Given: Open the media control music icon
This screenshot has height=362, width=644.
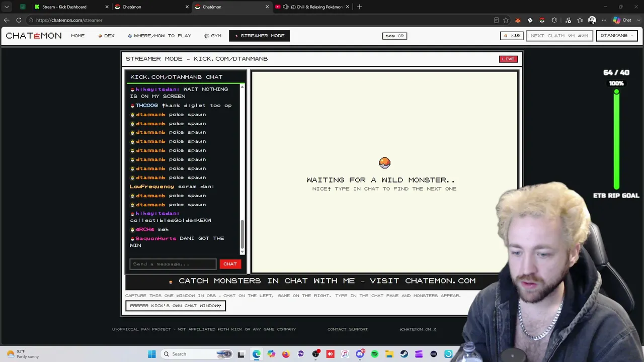Looking at the screenshot, I should (x=568, y=20).
